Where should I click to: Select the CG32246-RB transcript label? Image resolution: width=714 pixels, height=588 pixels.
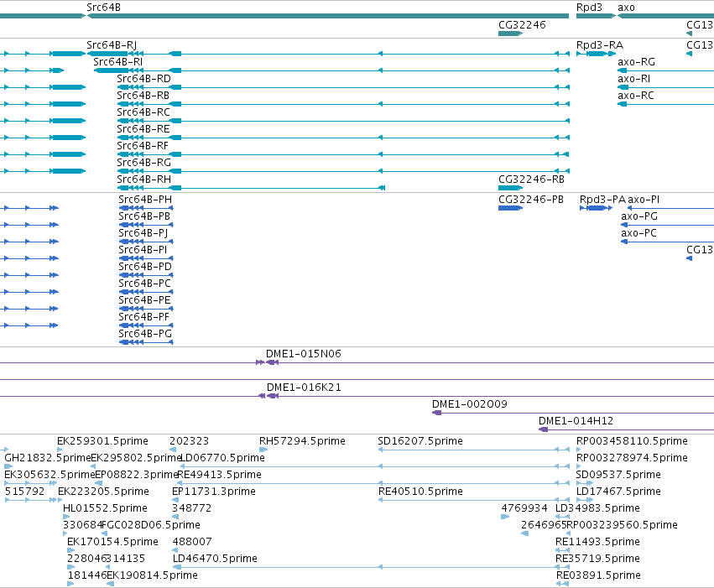tap(531, 180)
